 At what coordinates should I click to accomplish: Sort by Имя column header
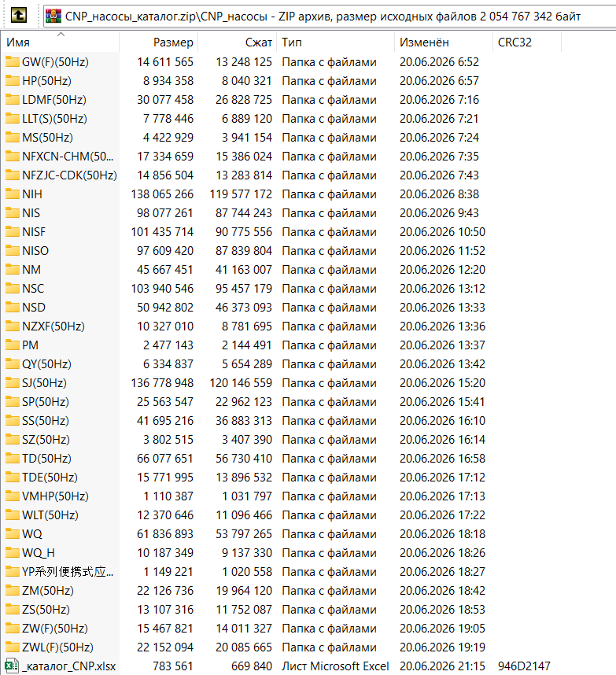60,42
